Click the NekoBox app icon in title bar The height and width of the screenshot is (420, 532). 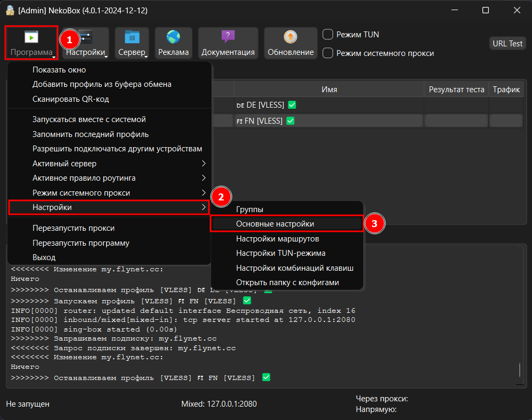9,11
